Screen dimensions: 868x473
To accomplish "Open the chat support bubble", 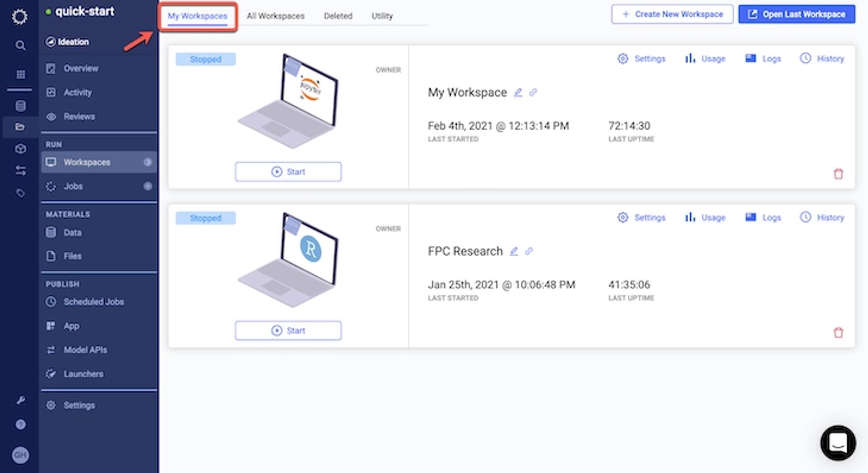I will (x=838, y=443).
